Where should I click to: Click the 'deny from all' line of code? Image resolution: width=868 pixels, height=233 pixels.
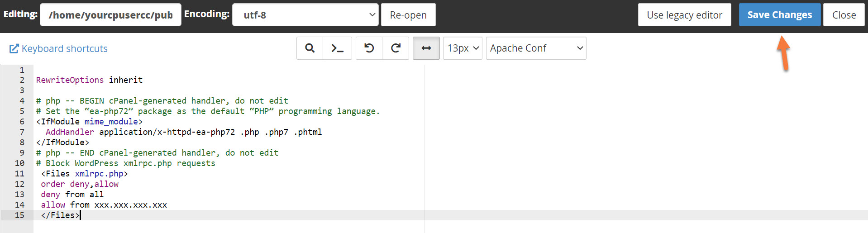pos(72,195)
